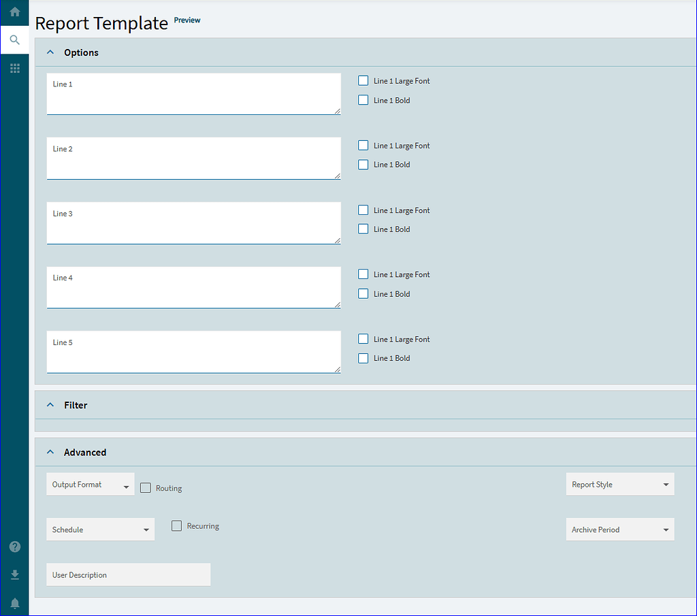Image resolution: width=697 pixels, height=616 pixels.
Task: Open the Archive Period dropdown
Action: pos(619,529)
